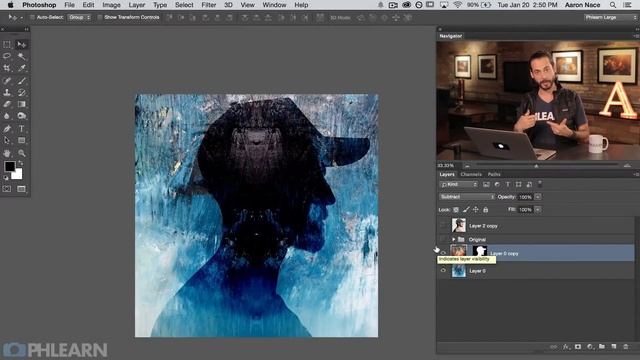Enable Show Transform Controls checkbox
The height and width of the screenshot is (360, 640).
tap(100, 18)
